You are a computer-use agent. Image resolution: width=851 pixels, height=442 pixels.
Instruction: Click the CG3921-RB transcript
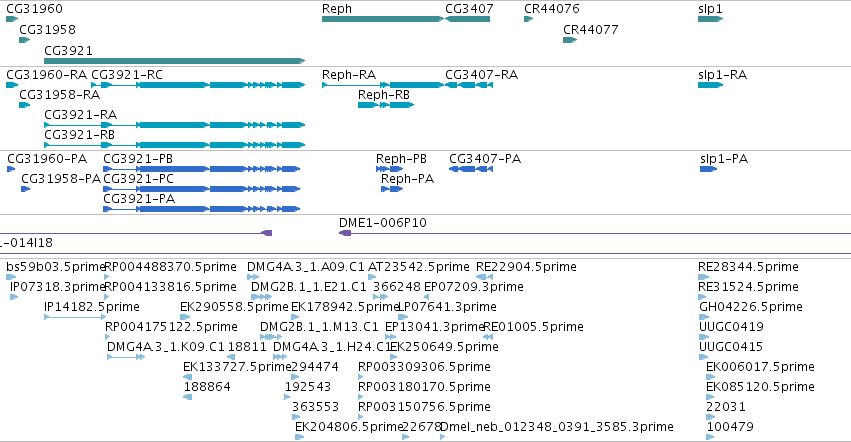pyautogui.click(x=175, y=145)
